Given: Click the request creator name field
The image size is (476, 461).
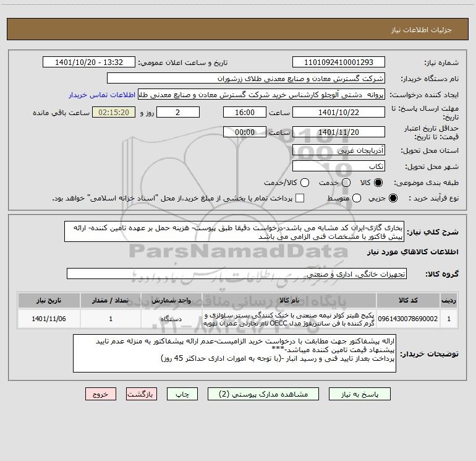Looking at the screenshot, I should [x=261, y=95].
